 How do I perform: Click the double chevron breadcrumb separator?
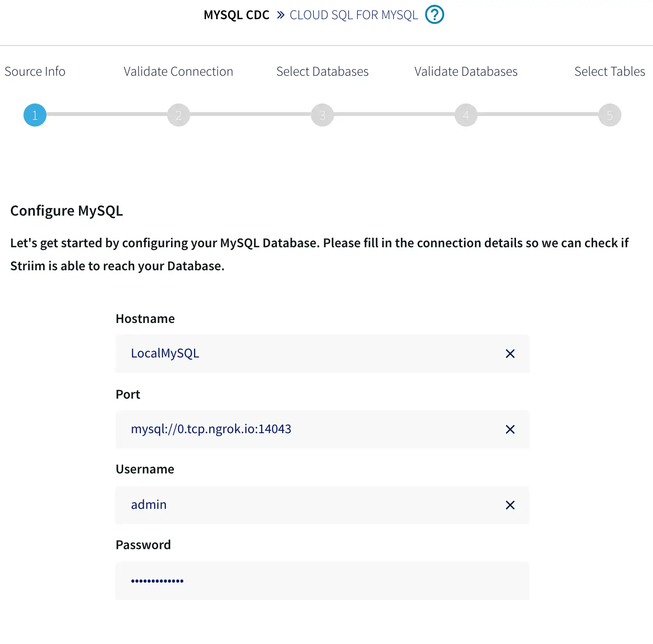pos(281,15)
